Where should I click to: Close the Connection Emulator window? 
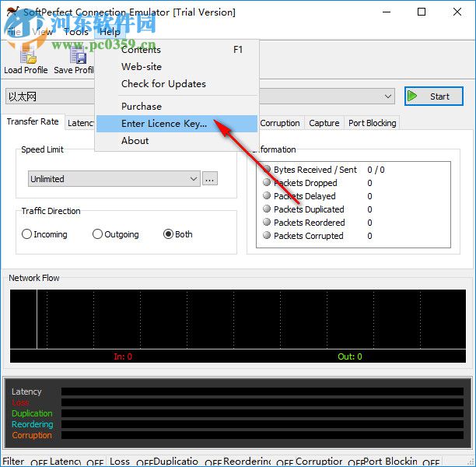click(x=457, y=12)
